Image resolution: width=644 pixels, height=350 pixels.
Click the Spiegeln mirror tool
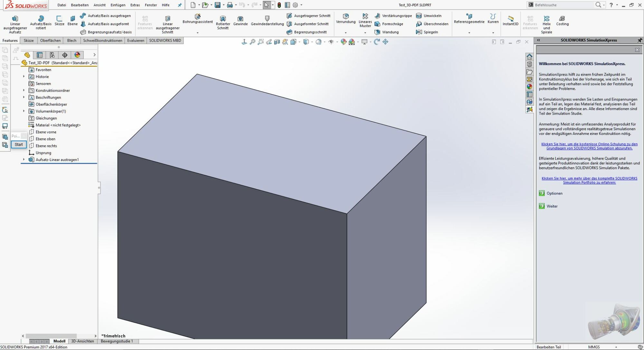(427, 32)
